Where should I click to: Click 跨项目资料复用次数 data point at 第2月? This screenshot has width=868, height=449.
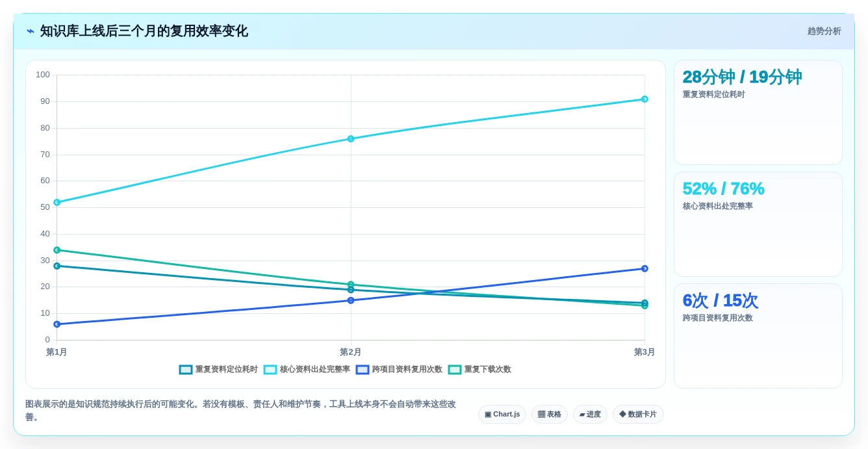click(351, 300)
